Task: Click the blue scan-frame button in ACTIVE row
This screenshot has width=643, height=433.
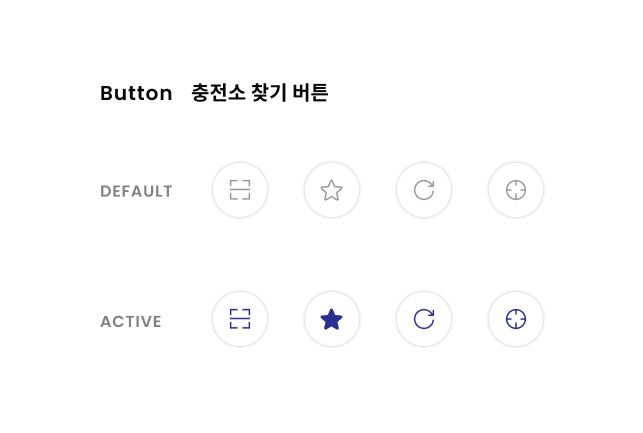Action: 240,319
